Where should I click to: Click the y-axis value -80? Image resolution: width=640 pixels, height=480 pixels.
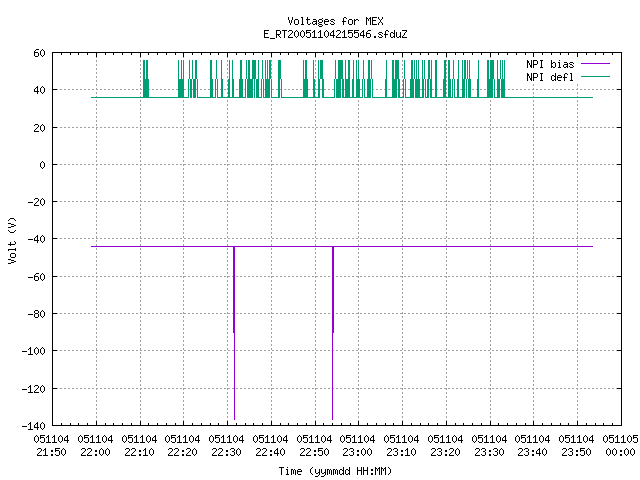coord(36,314)
